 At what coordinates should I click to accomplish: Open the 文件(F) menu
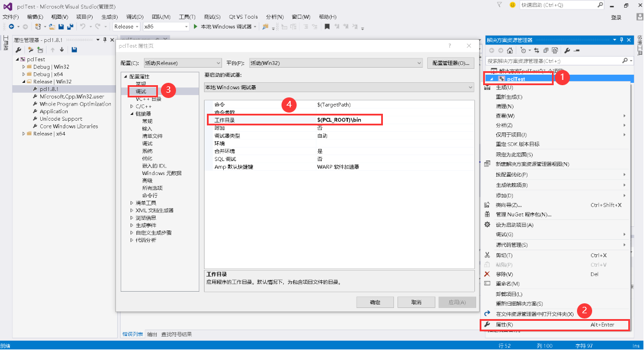[10, 17]
